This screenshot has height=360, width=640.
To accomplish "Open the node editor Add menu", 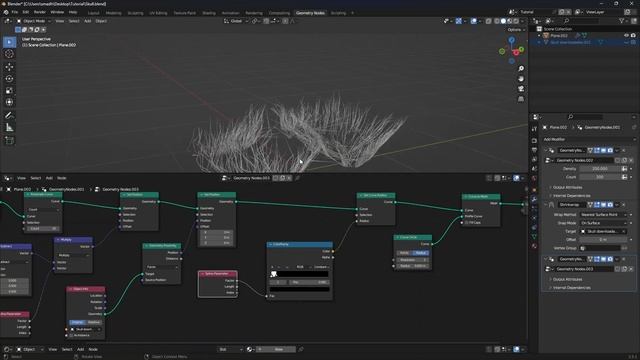I will pyautogui.click(x=49, y=178).
